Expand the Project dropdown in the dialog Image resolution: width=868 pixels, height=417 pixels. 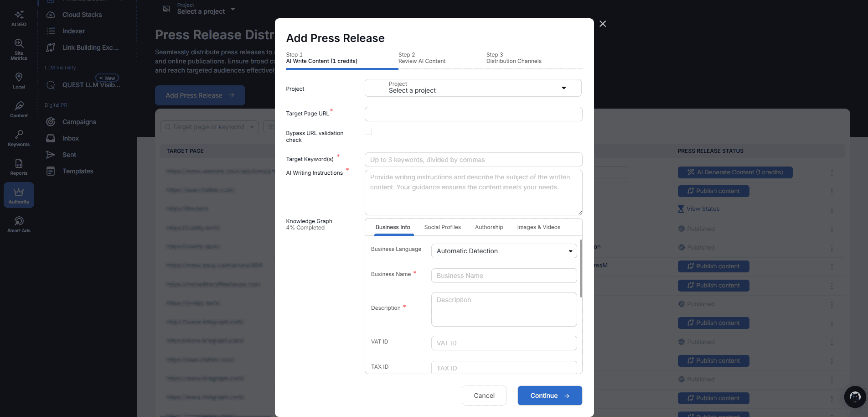pos(473,88)
